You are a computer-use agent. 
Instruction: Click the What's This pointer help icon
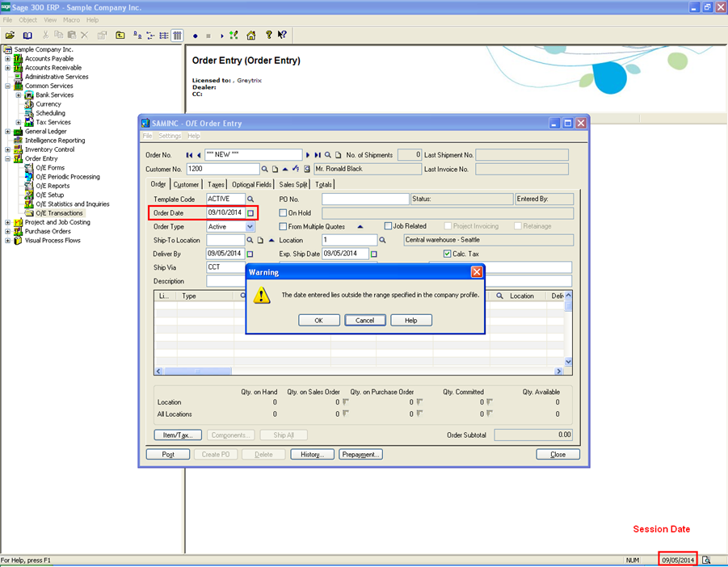coord(282,35)
